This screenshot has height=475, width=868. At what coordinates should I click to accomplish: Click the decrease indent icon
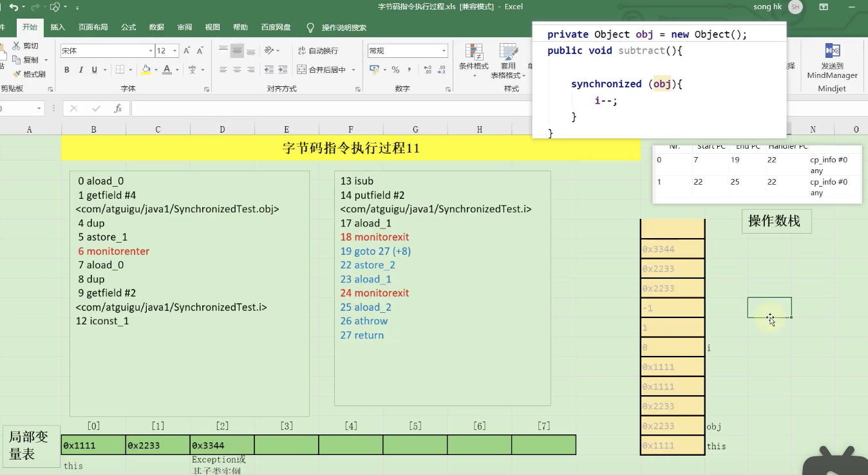click(269, 70)
